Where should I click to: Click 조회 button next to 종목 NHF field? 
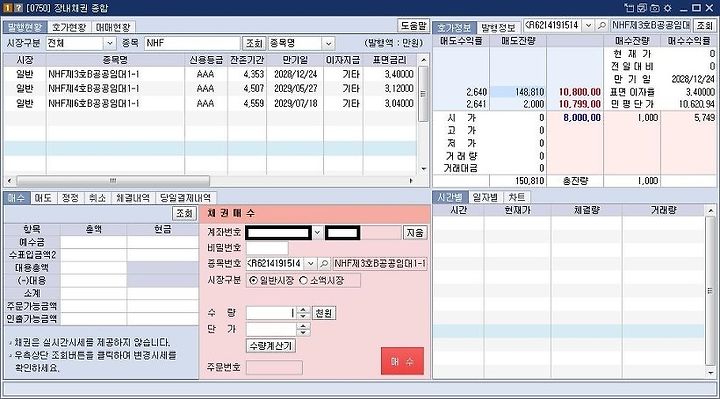pos(254,43)
